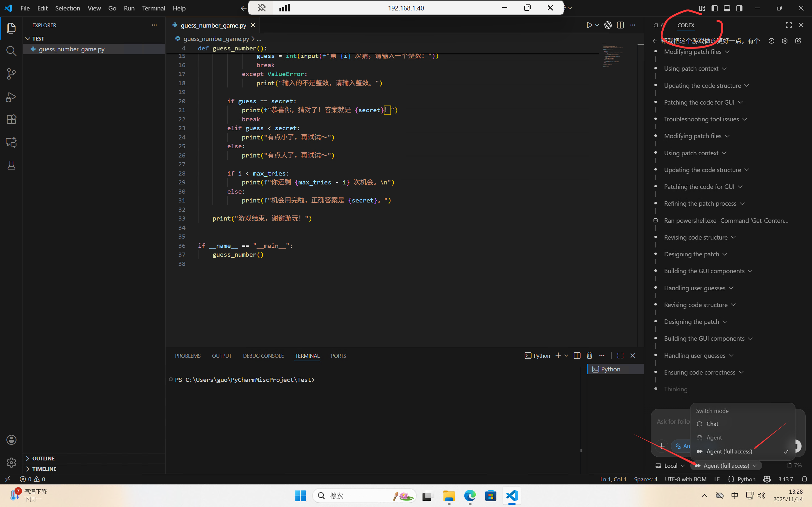Expand the OUTLINE section

(43, 459)
